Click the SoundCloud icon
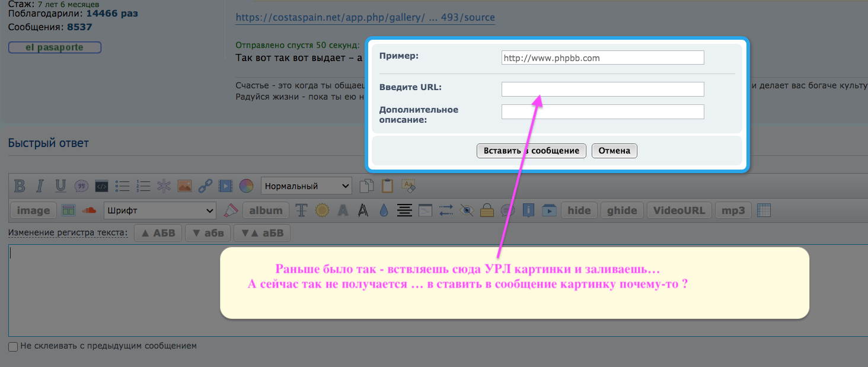The height and width of the screenshot is (367, 868). (89, 210)
